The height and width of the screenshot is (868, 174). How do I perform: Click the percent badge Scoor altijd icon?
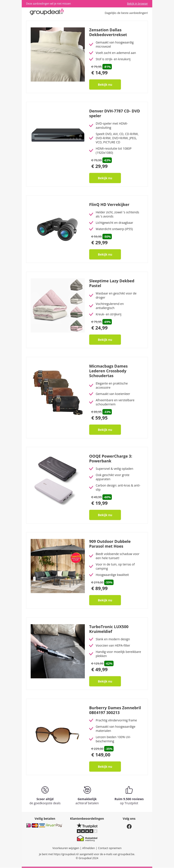(x=45, y=790)
